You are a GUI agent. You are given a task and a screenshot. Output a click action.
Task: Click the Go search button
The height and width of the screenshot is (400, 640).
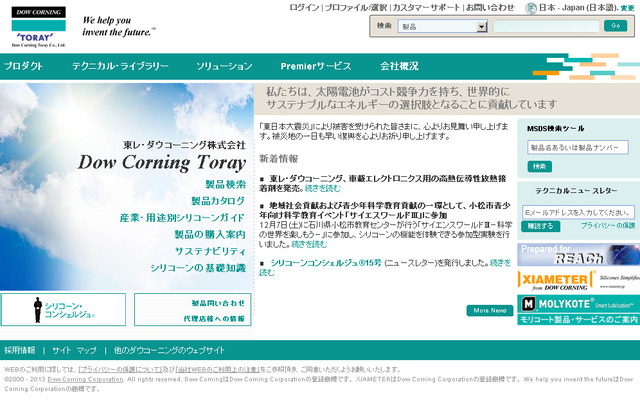tap(616, 26)
